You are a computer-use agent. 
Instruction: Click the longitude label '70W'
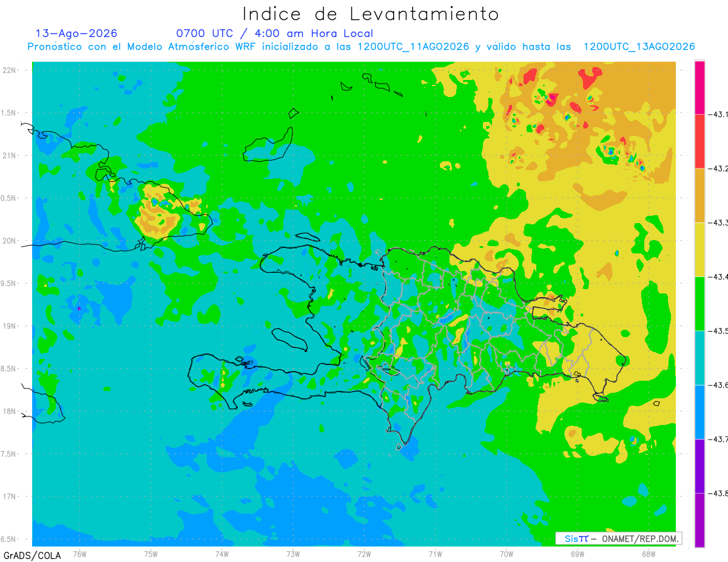[507, 554]
